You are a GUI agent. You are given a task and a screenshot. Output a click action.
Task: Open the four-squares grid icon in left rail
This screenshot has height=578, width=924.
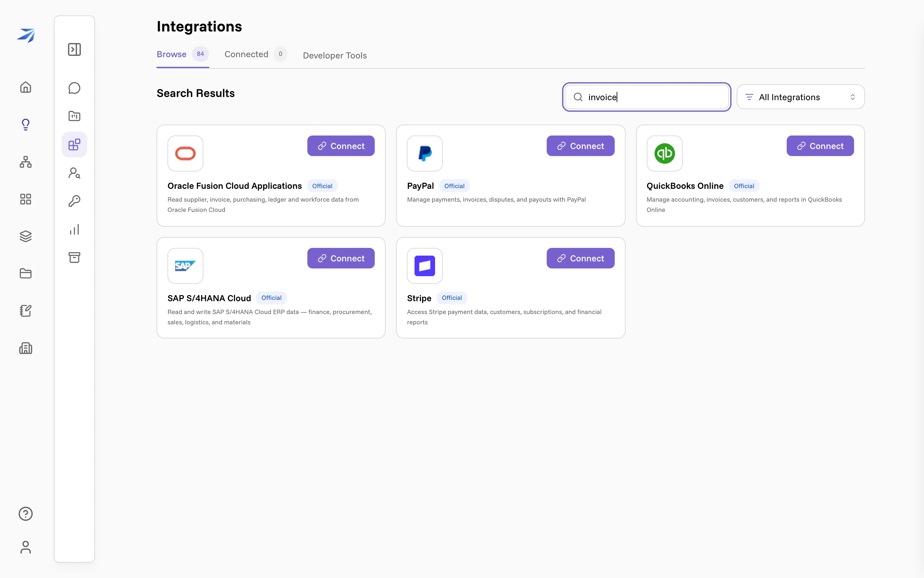tap(26, 199)
